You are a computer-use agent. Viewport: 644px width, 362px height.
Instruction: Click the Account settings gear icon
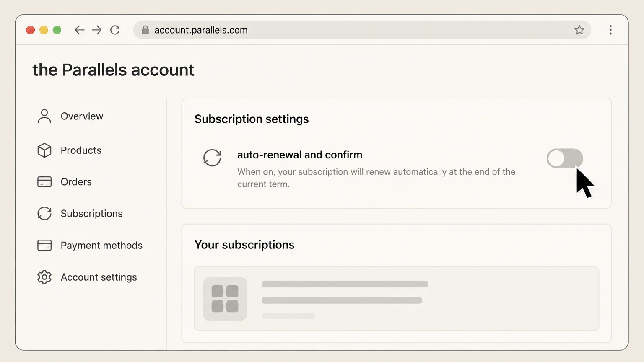(x=44, y=277)
